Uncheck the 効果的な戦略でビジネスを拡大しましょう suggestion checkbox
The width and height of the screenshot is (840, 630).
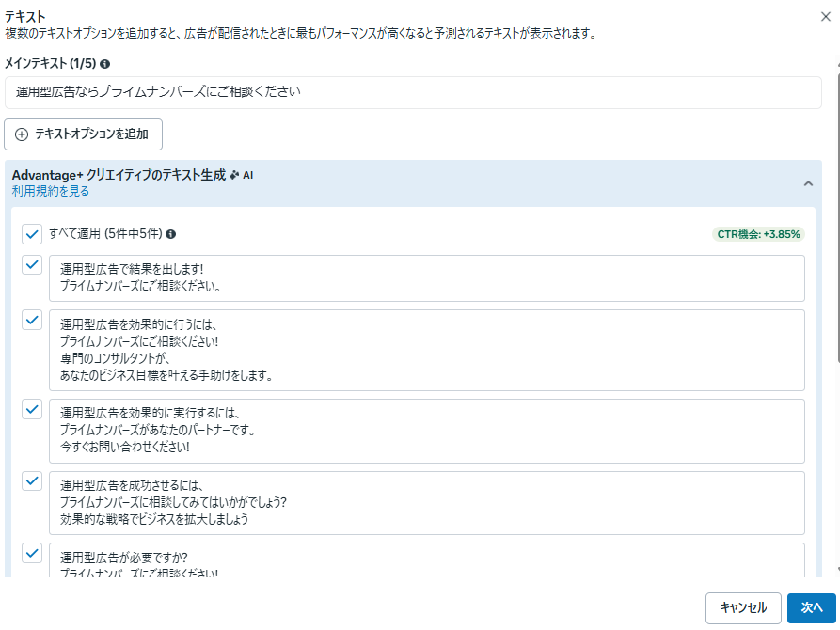pos(32,480)
